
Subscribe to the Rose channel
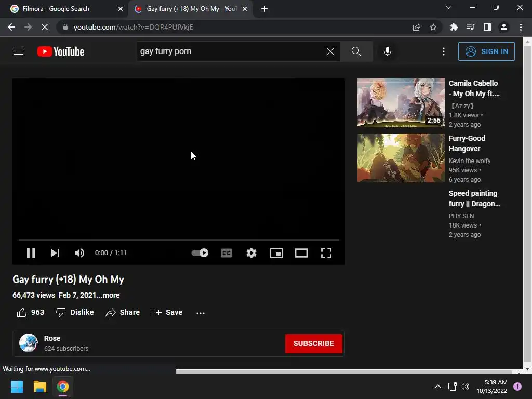313,343
